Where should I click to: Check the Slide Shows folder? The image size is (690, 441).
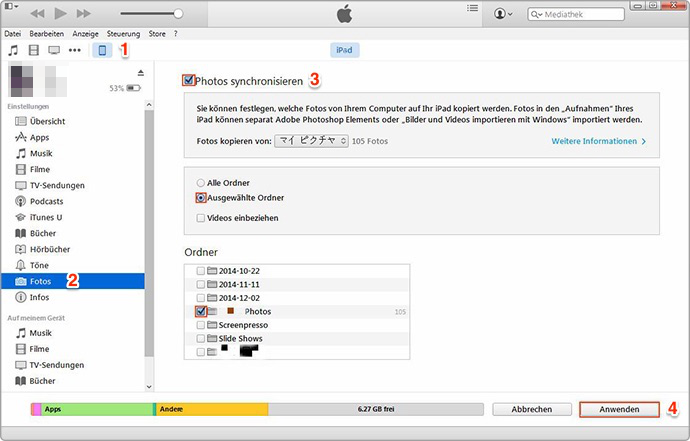(x=201, y=338)
